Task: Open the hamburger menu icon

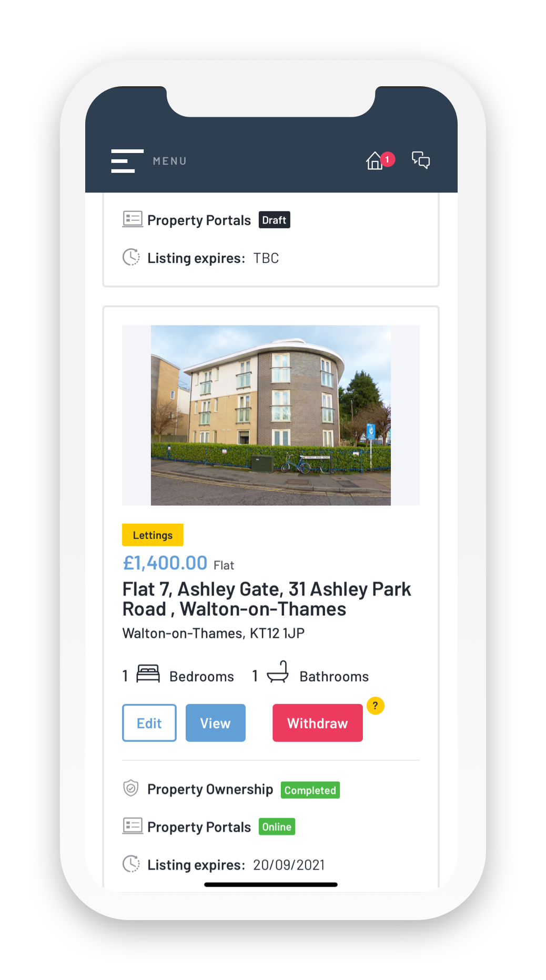Action: point(127,161)
